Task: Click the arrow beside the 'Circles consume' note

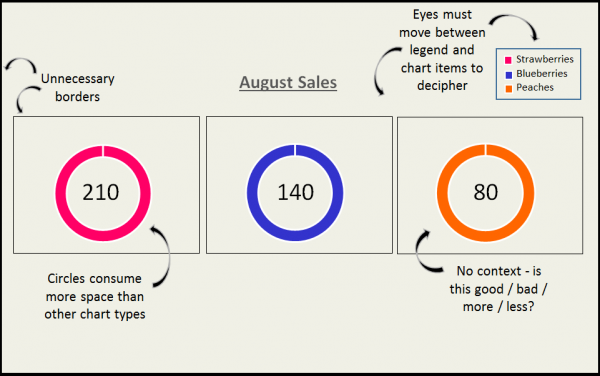Action: coord(161,256)
